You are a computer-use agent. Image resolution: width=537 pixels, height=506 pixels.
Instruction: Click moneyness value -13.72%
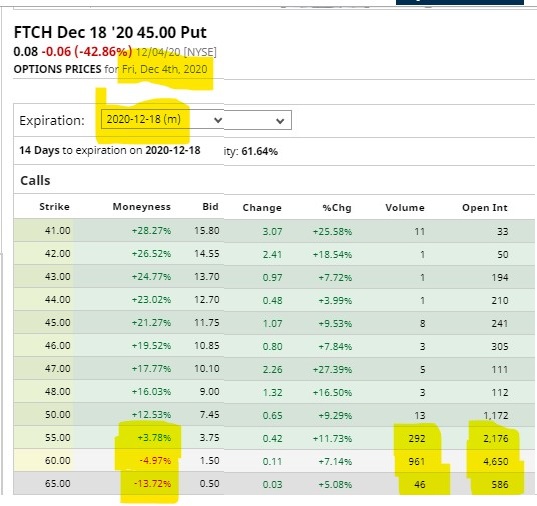coord(152,483)
